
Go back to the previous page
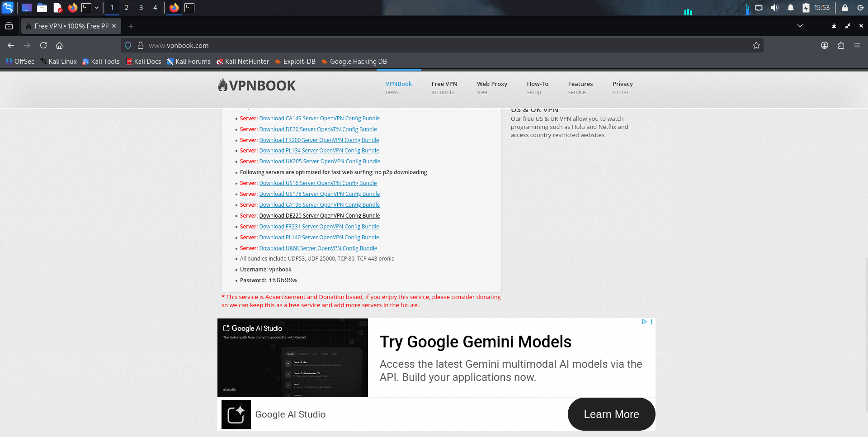(x=11, y=45)
